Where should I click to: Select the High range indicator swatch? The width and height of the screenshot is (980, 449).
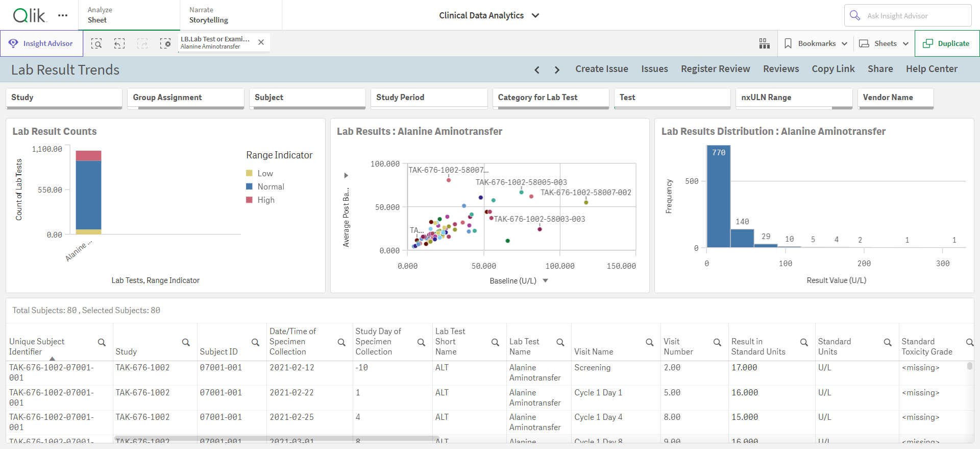coord(250,200)
